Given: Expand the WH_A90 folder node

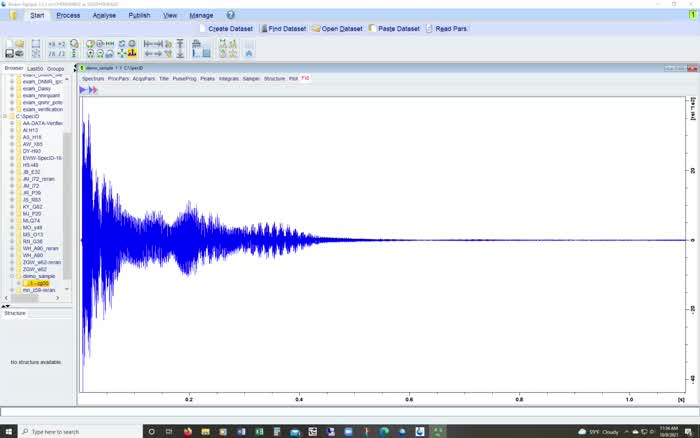Looking at the screenshot, I should 12,255.
